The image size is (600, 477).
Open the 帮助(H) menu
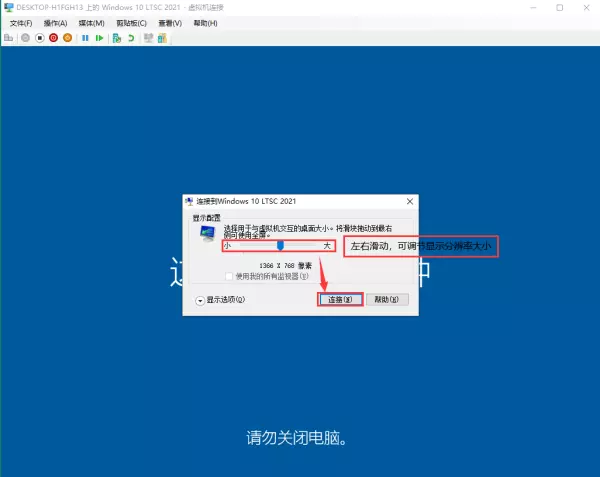(205, 23)
